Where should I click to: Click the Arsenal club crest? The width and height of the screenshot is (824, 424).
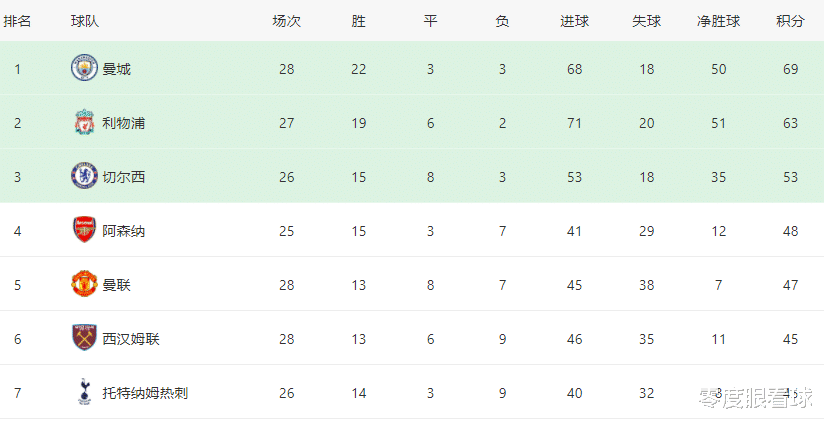[84, 230]
